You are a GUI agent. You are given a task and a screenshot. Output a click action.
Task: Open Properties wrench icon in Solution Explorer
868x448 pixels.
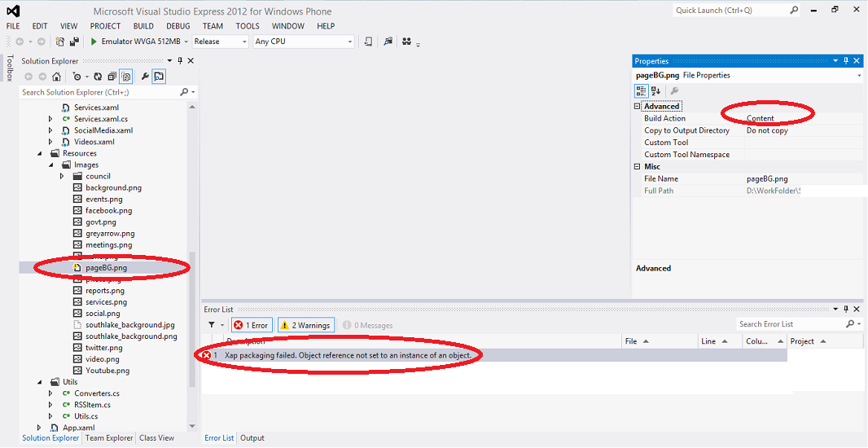[145, 77]
